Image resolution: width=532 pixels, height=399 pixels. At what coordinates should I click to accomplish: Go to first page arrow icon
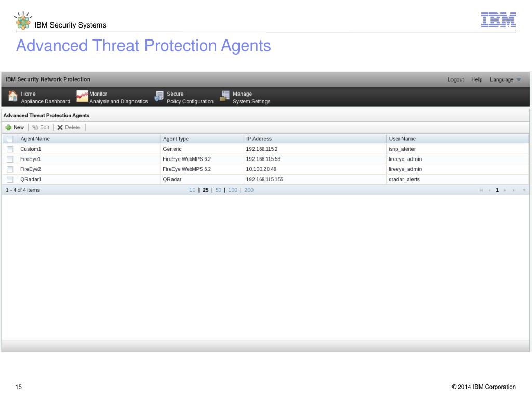pos(481,190)
